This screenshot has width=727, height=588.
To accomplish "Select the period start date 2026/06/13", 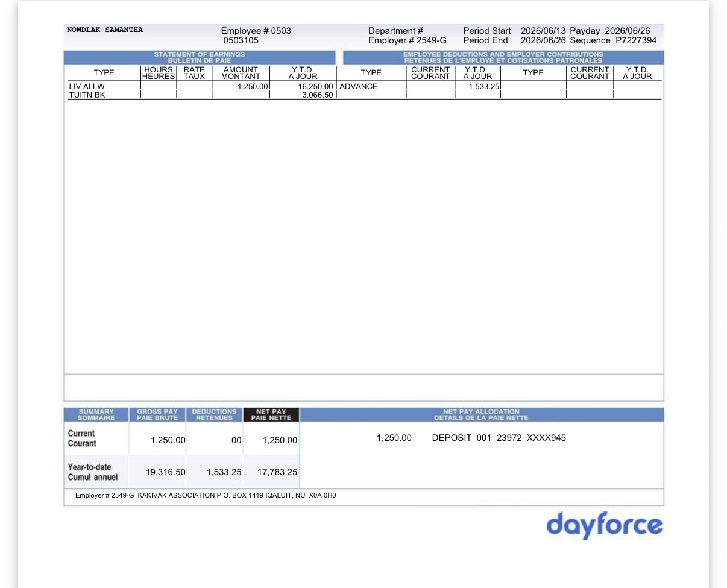I will pyautogui.click(x=543, y=31).
